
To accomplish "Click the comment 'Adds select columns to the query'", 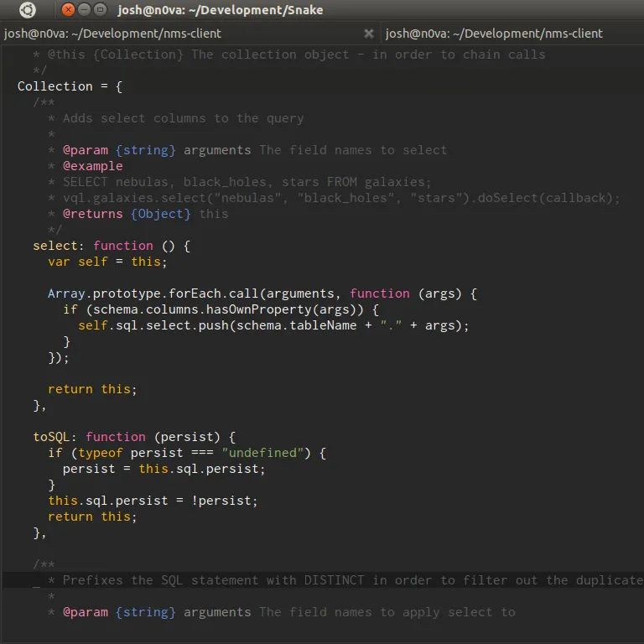I will click(x=183, y=118).
